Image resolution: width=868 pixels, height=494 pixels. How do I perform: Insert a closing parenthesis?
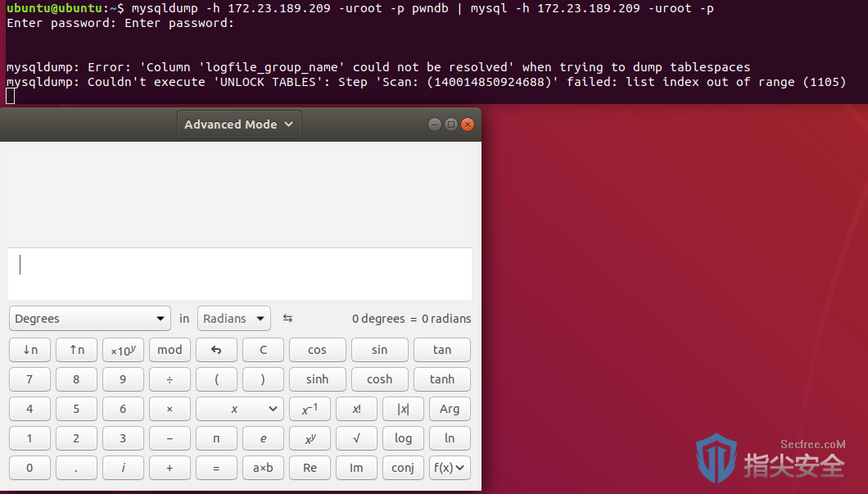[x=263, y=378]
